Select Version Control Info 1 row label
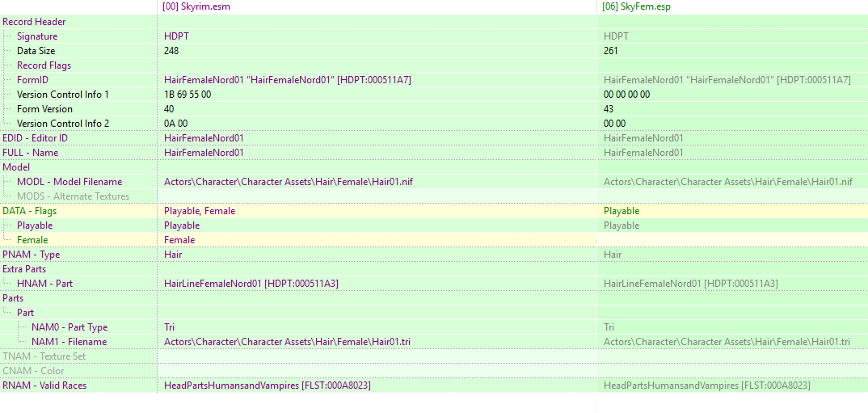The height and width of the screenshot is (413, 868). pos(63,95)
